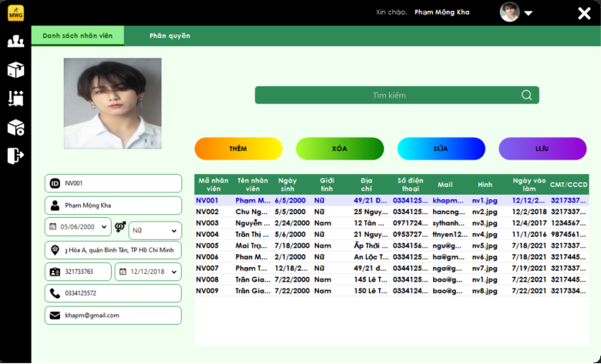Click the phone icon in the 0334125572 field
Image resolution: width=601 pixels, height=364 pixels.
[x=55, y=293]
